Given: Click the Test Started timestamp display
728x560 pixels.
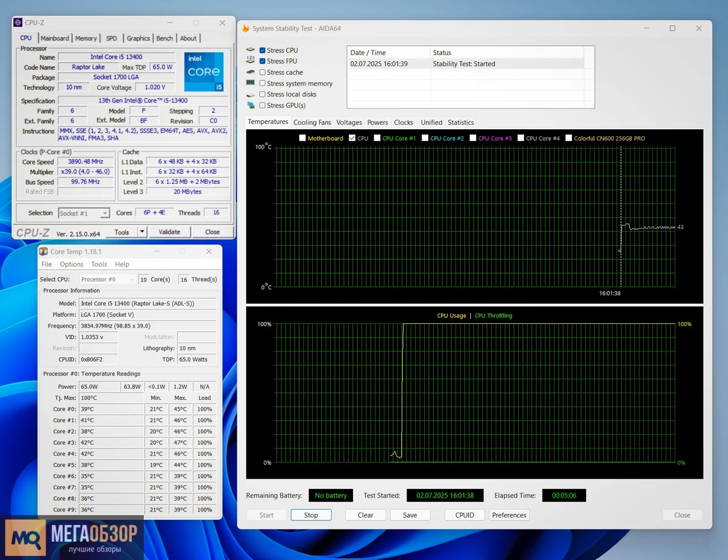Looking at the screenshot, I should click(445, 496).
